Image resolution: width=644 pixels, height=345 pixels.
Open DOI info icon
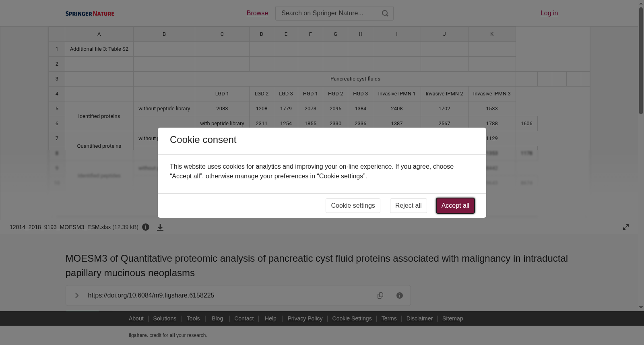click(x=400, y=295)
